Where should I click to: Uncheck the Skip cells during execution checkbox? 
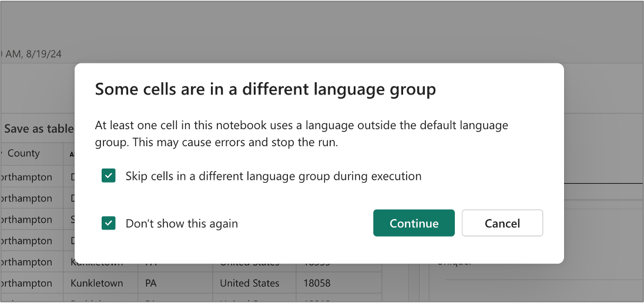[109, 176]
